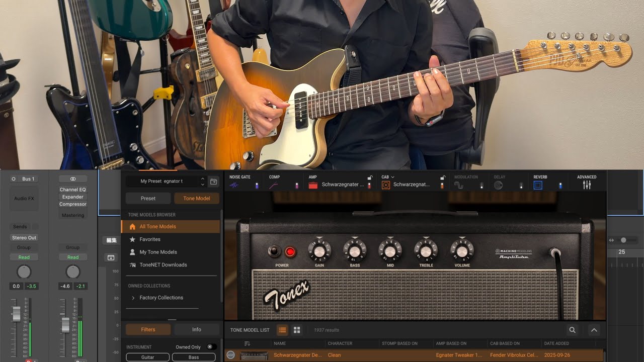Open the Filters tab
The width and height of the screenshot is (644, 362).
click(148, 330)
